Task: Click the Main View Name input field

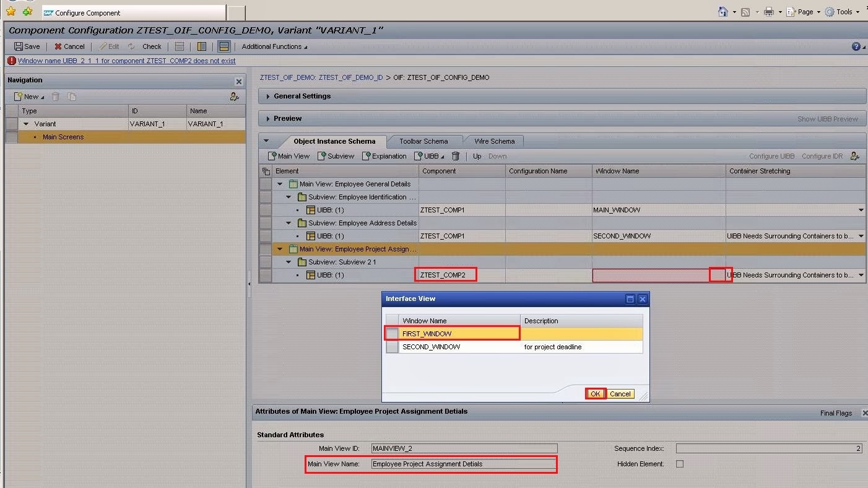Action: 463,464
